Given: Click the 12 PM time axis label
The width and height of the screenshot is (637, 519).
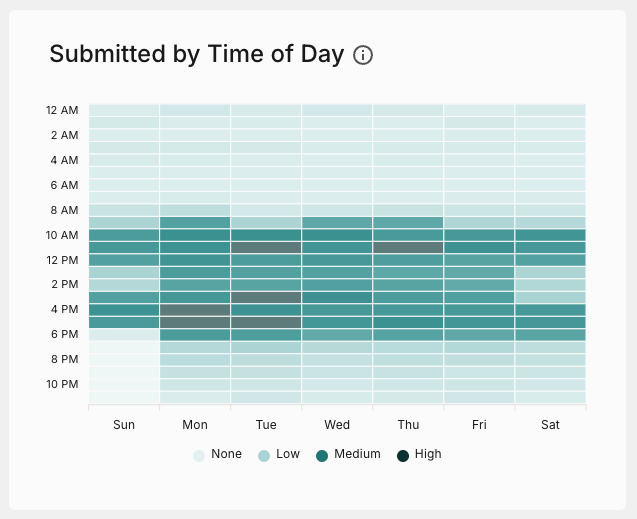Looking at the screenshot, I should tap(62, 260).
